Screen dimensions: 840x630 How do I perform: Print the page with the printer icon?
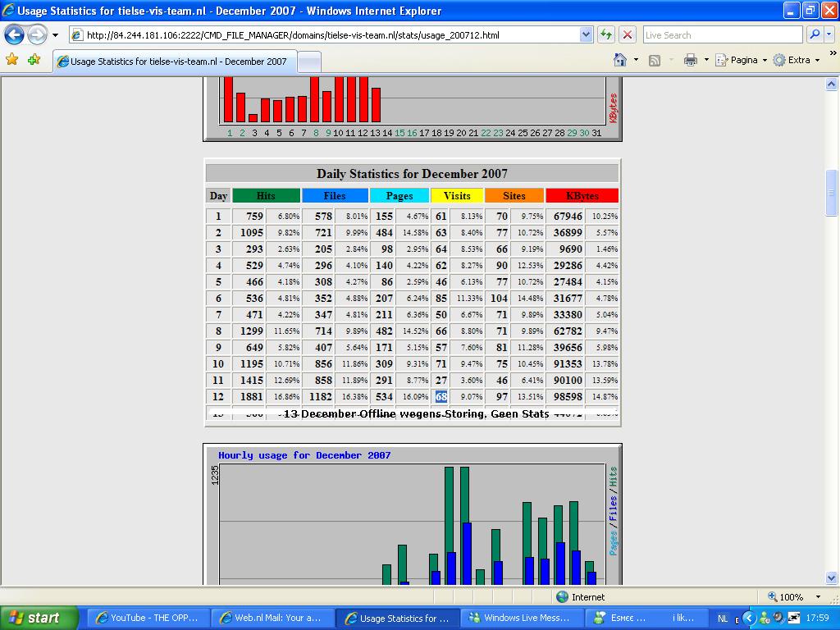coord(691,60)
